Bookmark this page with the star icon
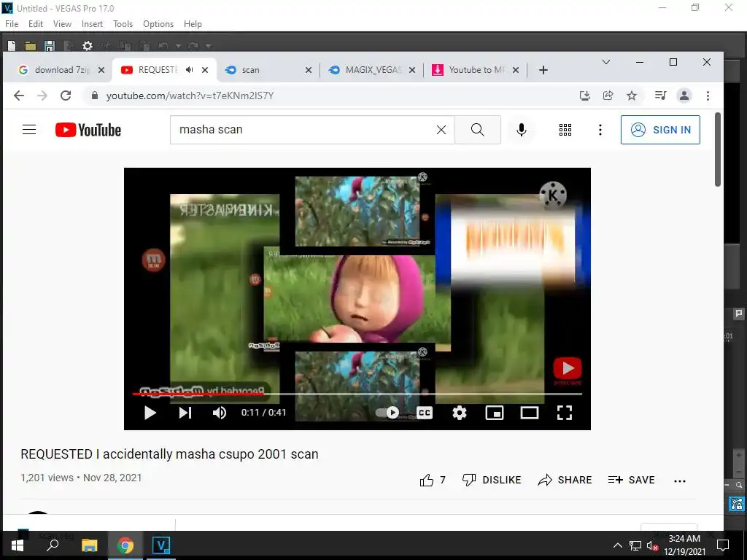Viewport: 747px width, 560px height. click(x=631, y=96)
